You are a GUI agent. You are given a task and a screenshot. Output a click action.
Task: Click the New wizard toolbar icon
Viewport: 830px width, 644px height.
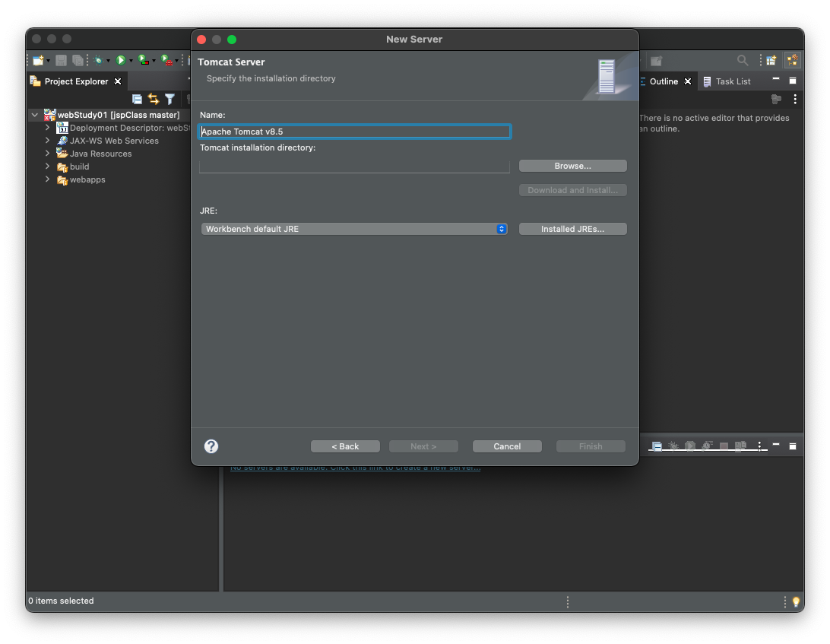pyautogui.click(x=37, y=60)
